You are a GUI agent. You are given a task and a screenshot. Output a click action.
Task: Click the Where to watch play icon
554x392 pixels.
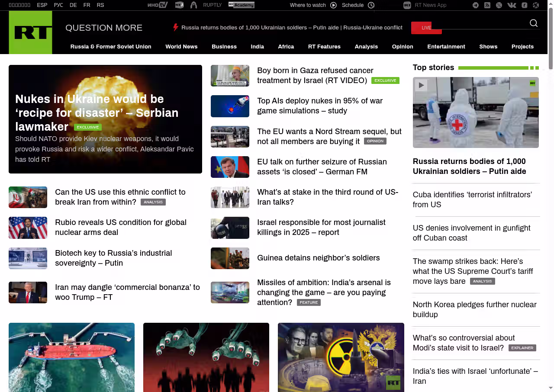(x=333, y=5)
